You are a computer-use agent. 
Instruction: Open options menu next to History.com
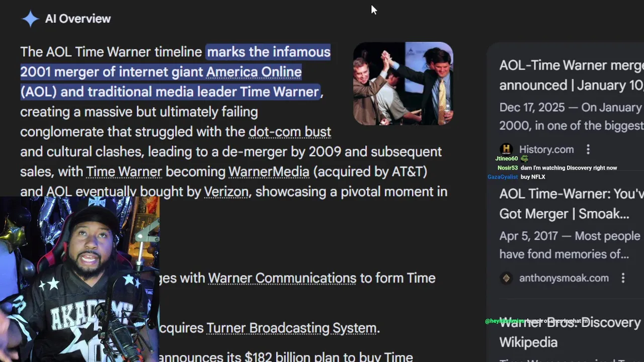[588, 149]
